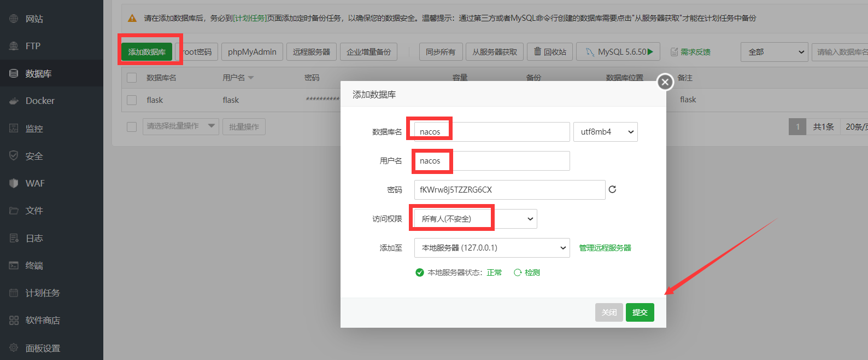Click the 远程服务器 button
Screen dimensions: 868x360
click(312, 52)
